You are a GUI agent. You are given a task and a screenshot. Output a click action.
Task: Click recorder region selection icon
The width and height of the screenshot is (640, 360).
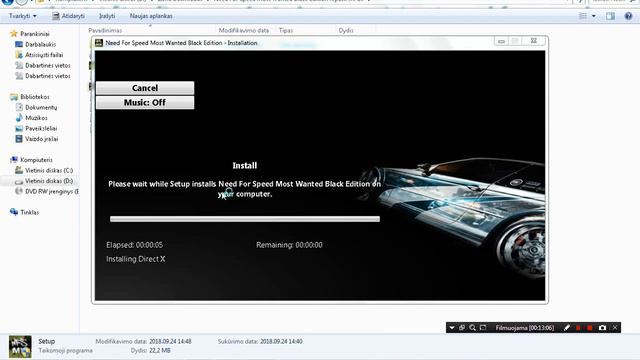point(483,328)
